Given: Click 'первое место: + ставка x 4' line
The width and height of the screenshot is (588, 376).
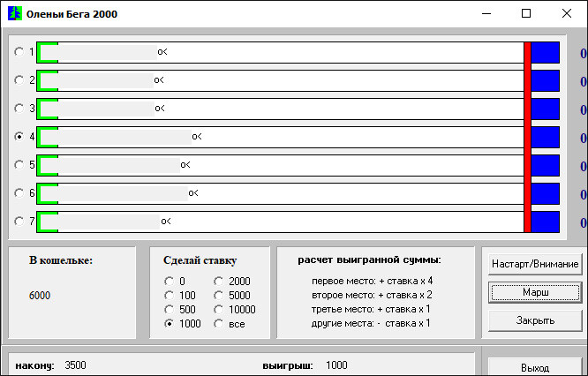Looking at the screenshot, I should pyautogui.click(x=372, y=281).
